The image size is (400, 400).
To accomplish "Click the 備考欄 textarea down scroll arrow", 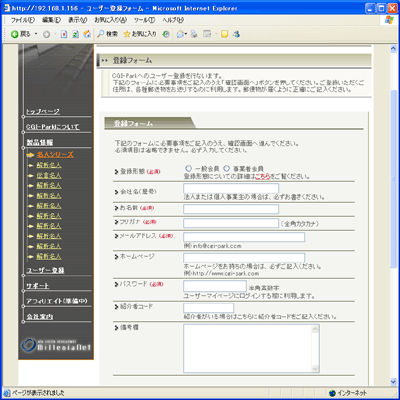I will click(x=315, y=368).
